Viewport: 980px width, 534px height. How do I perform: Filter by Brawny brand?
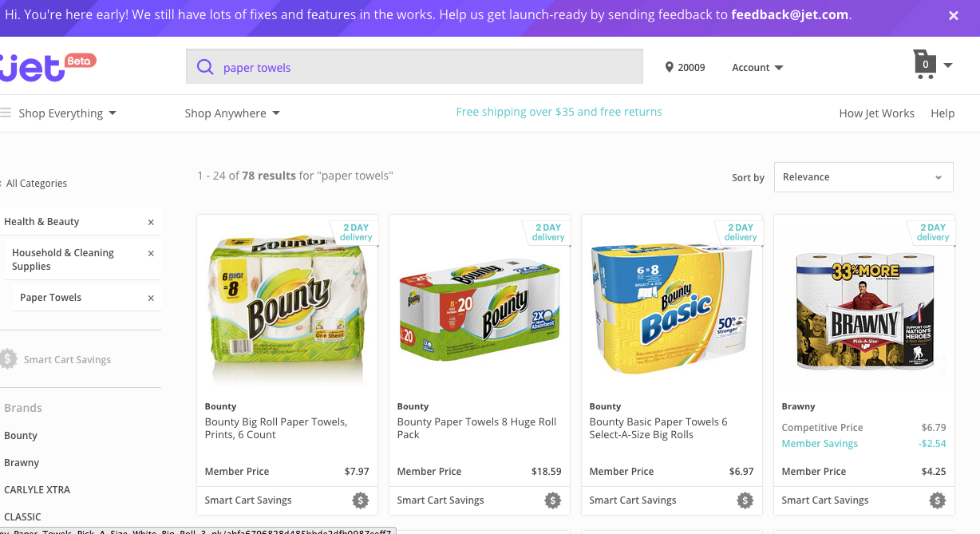pos(22,463)
